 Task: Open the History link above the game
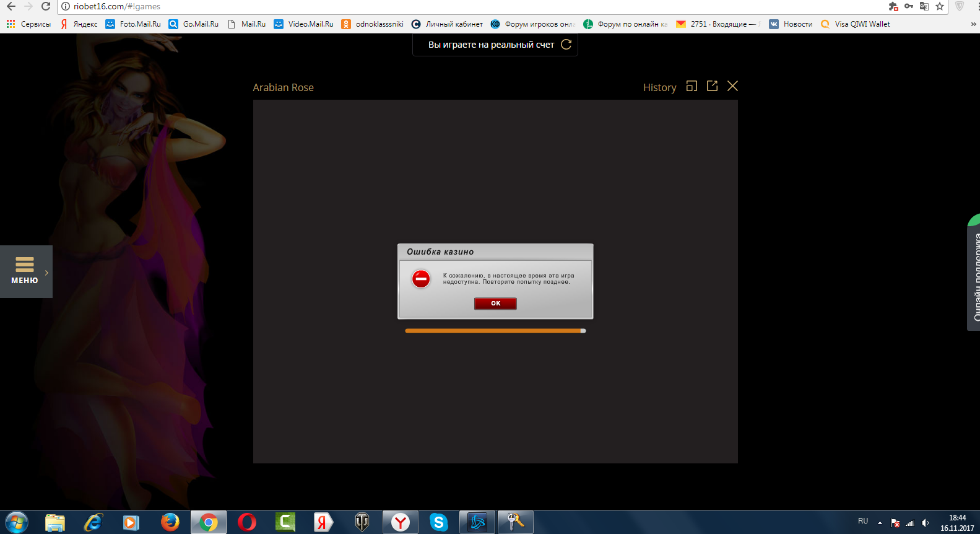[x=659, y=87]
